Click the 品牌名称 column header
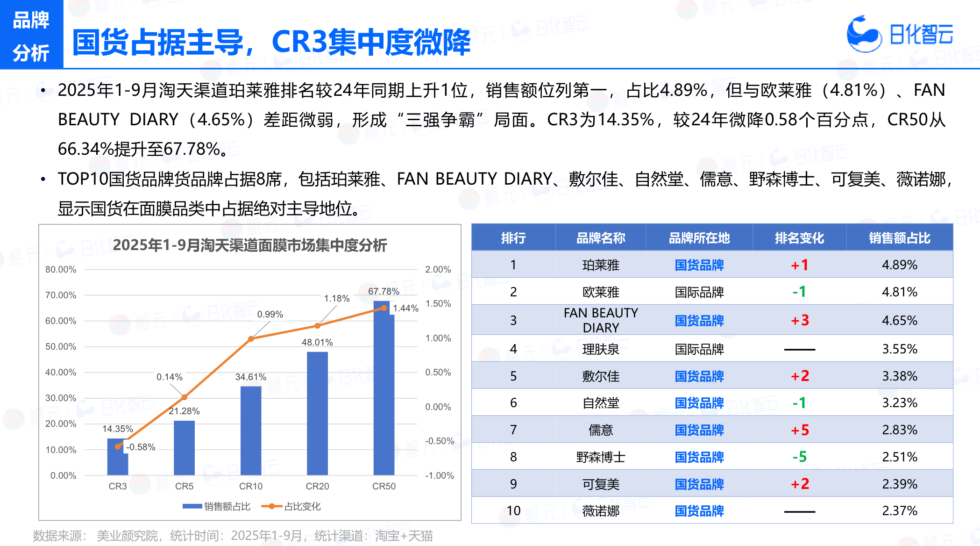 click(x=600, y=238)
